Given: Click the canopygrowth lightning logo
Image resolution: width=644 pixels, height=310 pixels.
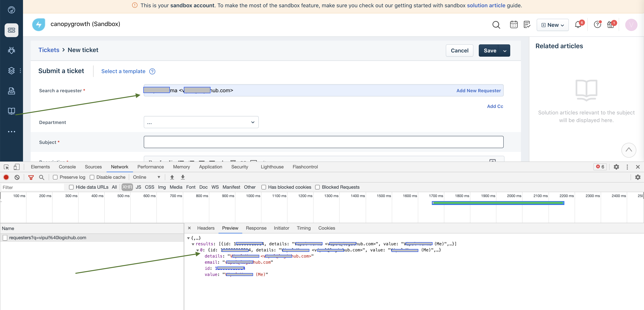Looking at the screenshot, I should click(39, 24).
